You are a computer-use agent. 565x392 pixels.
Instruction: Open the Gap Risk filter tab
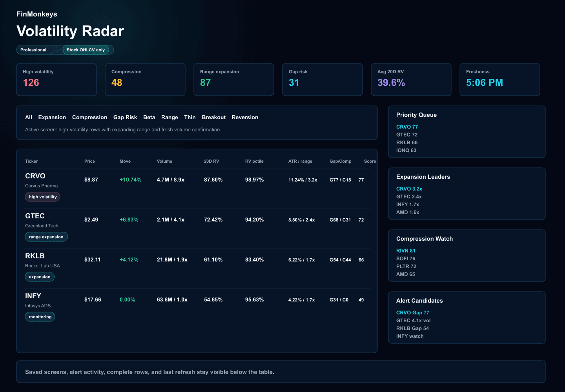coord(125,117)
